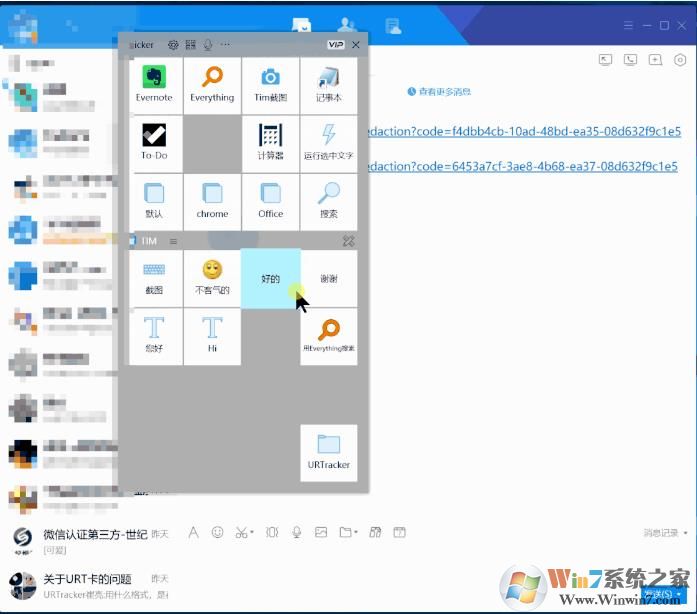
Task: Click the 搜索 magnifier tile
Action: (328, 201)
